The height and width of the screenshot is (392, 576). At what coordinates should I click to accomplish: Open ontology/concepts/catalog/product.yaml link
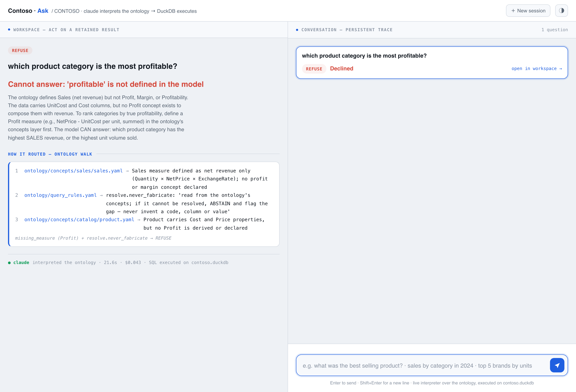tap(79, 220)
